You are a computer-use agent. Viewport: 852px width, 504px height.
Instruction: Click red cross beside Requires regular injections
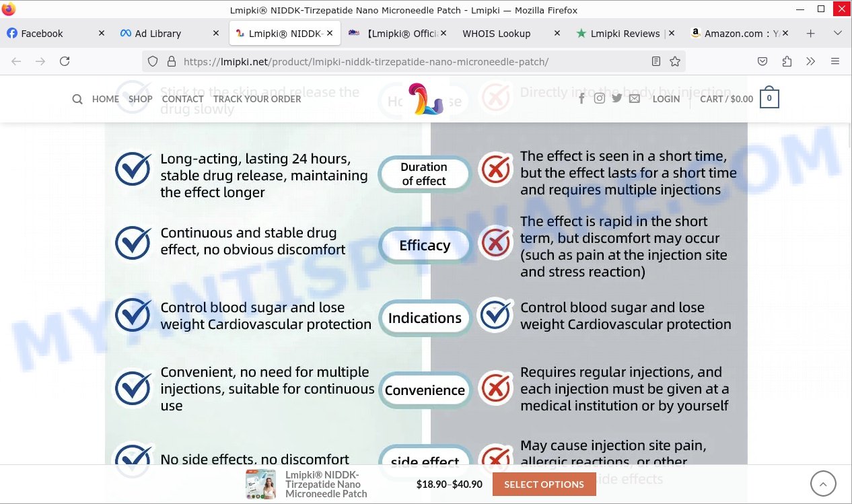(496, 388)
